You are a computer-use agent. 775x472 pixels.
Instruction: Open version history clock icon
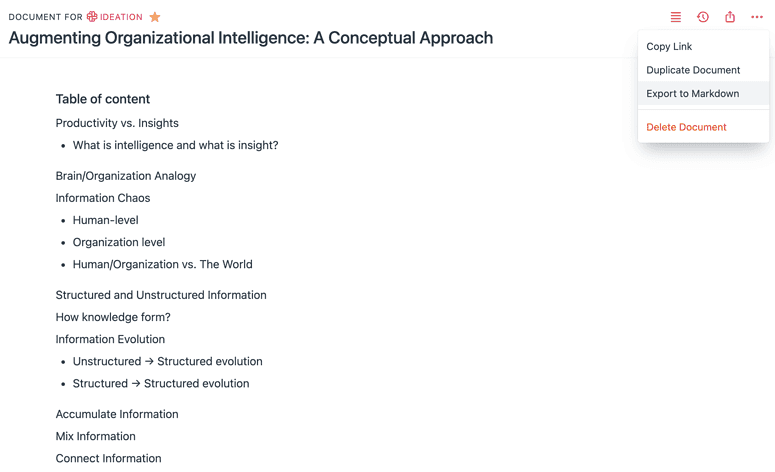[x=703, y=17]
